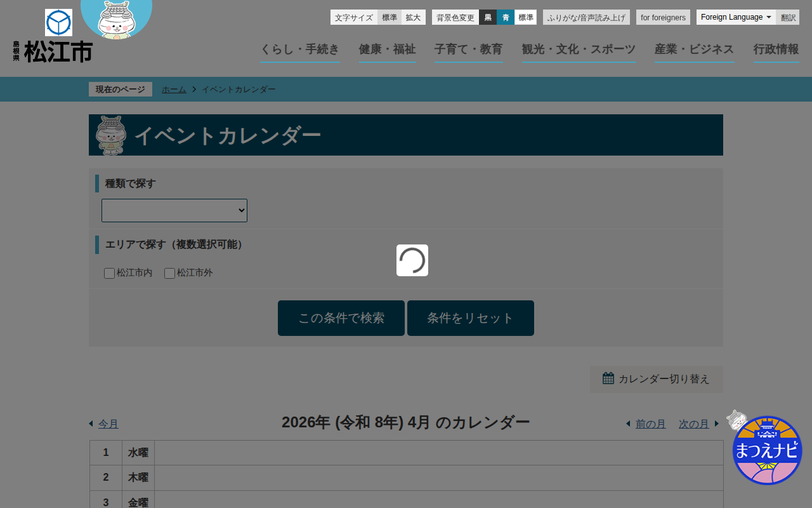Select the 黒 background color

point(488,17)
